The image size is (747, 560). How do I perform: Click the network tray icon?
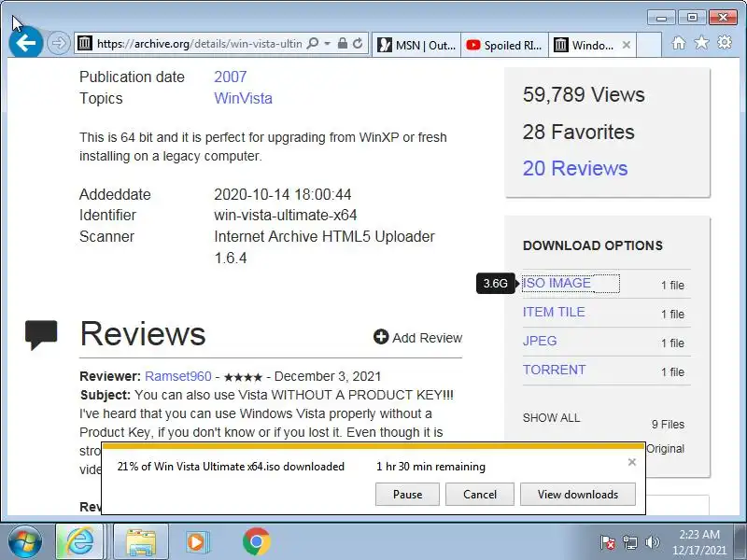click(x=629, y=542)
